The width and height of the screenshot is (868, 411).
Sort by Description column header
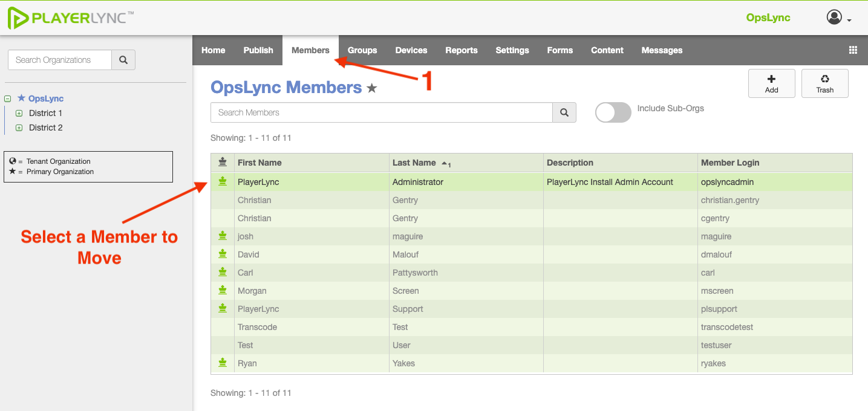point(621,163)
